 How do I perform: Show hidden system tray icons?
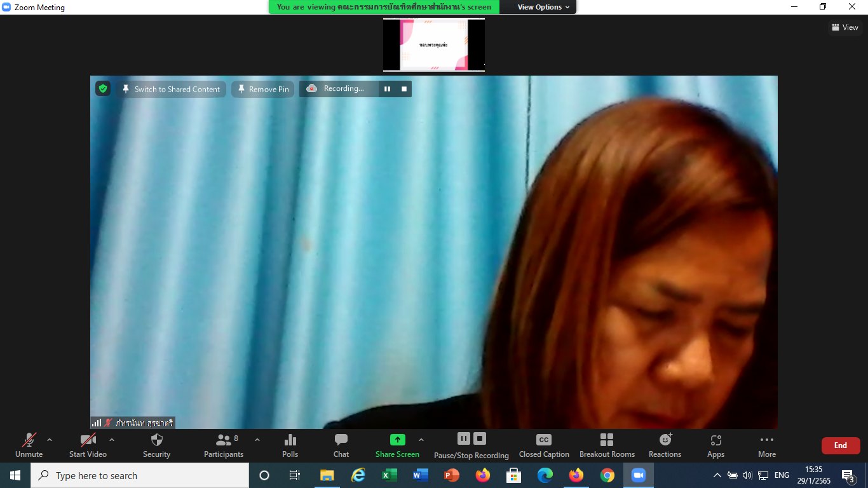coord(717,475)
